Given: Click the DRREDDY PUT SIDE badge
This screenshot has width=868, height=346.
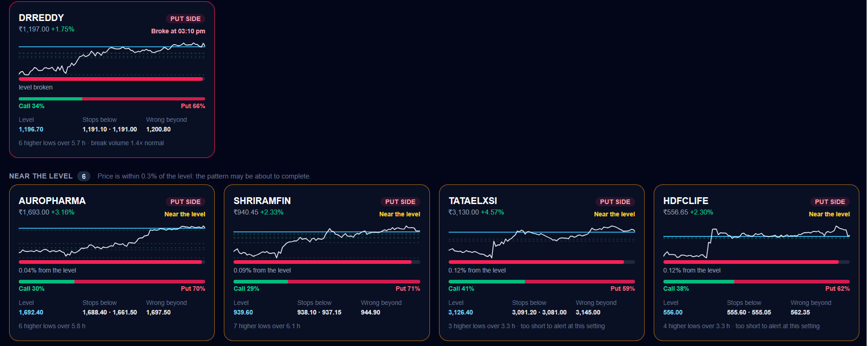Looking at the screenshot, I should [185, 19].
